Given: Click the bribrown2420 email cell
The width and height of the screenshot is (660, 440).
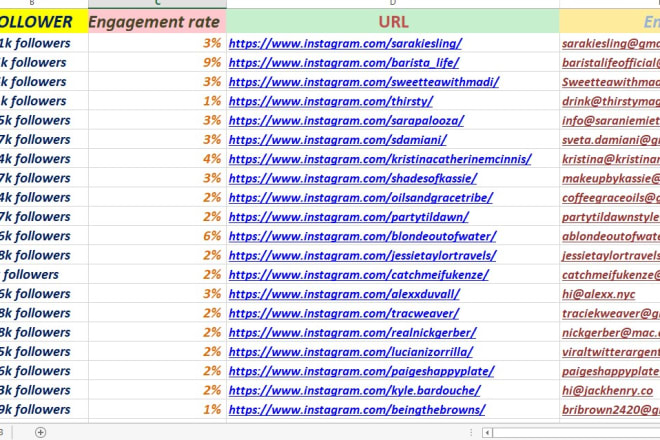Looking at the screenshot, I should point(611,410).
